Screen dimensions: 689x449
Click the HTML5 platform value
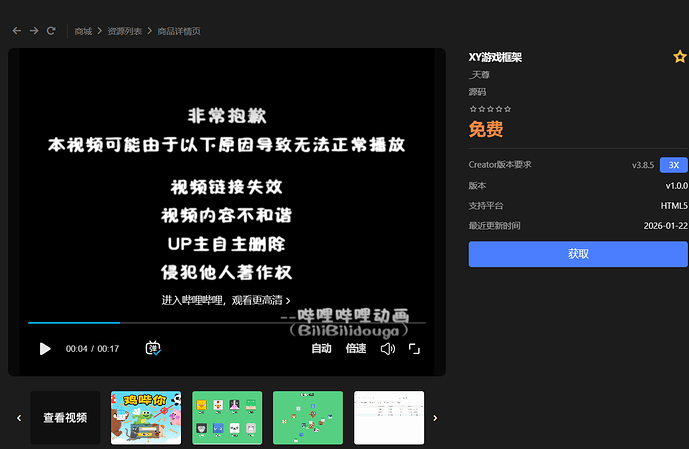674,206
